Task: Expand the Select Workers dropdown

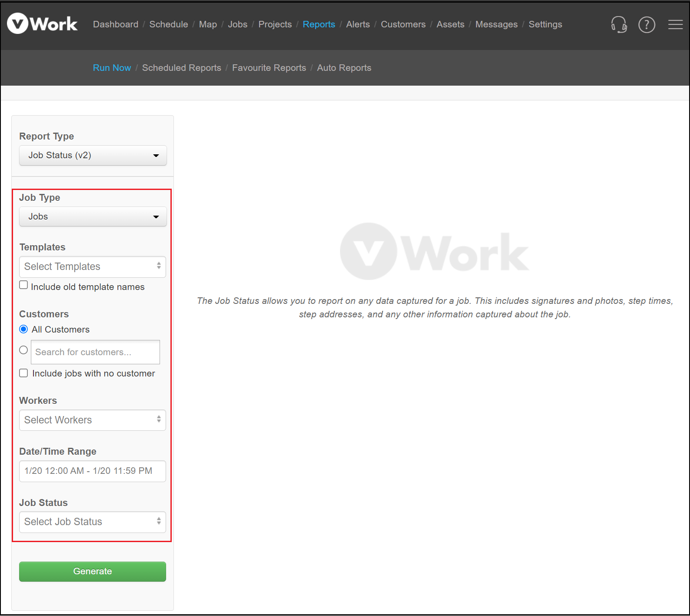Action: pyautogui.click(x=93, y=420)
